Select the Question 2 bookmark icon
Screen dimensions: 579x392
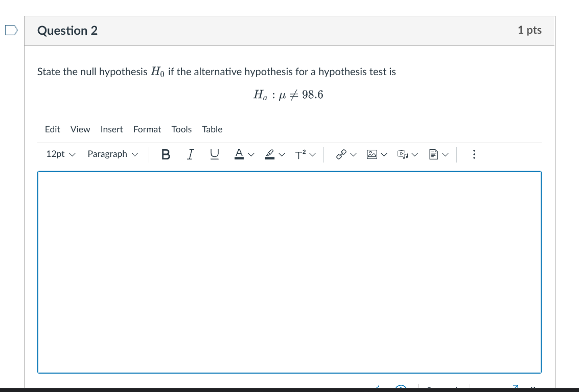pos(11,31)
